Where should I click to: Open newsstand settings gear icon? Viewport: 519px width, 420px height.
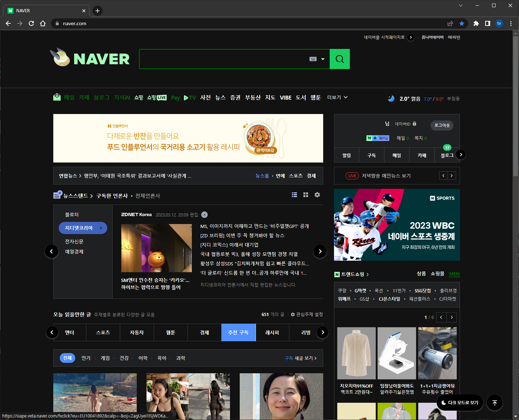pyautogui.click(x=317, y=195)
